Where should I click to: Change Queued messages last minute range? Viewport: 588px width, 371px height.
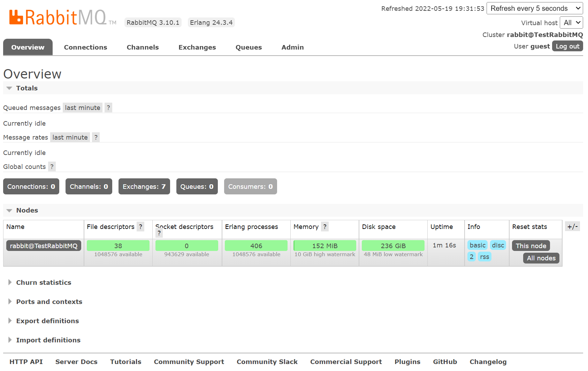83,108
